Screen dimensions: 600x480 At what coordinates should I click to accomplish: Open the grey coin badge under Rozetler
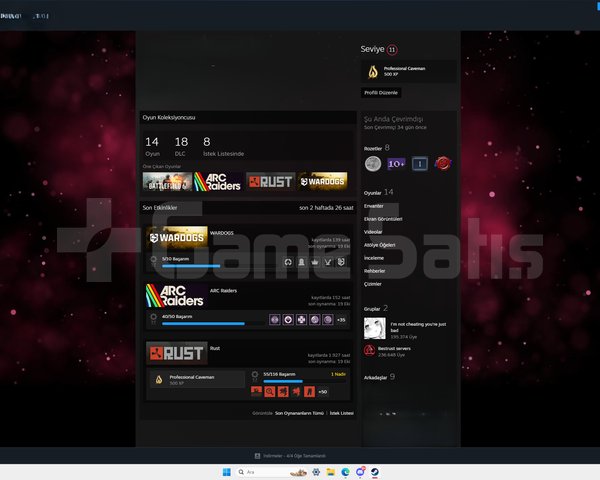coord(373,164)
